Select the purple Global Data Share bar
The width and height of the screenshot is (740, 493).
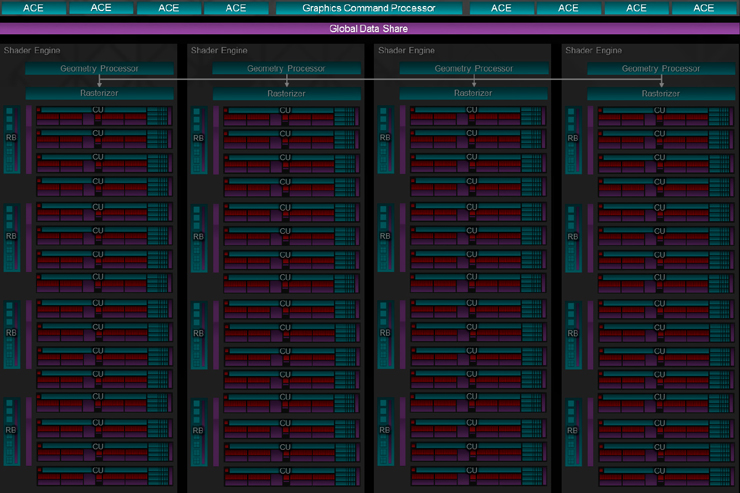pos(369,29)
